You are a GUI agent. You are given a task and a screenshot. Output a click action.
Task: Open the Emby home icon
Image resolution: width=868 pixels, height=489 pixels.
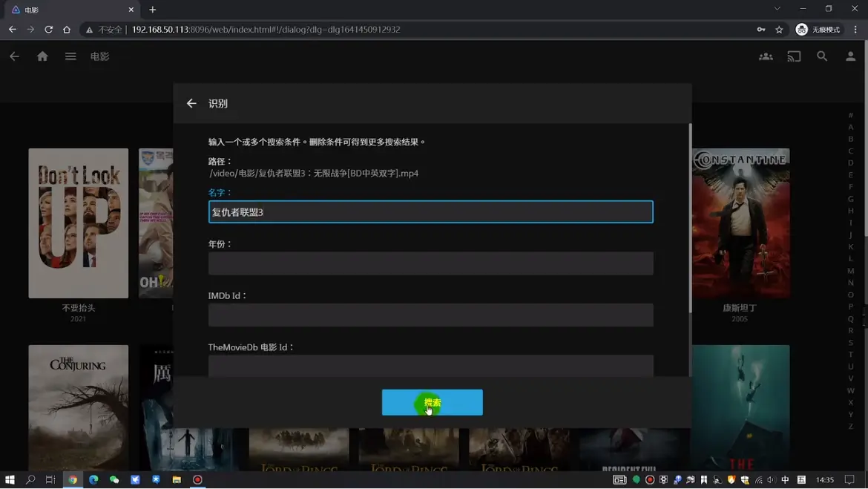point(42,56)
